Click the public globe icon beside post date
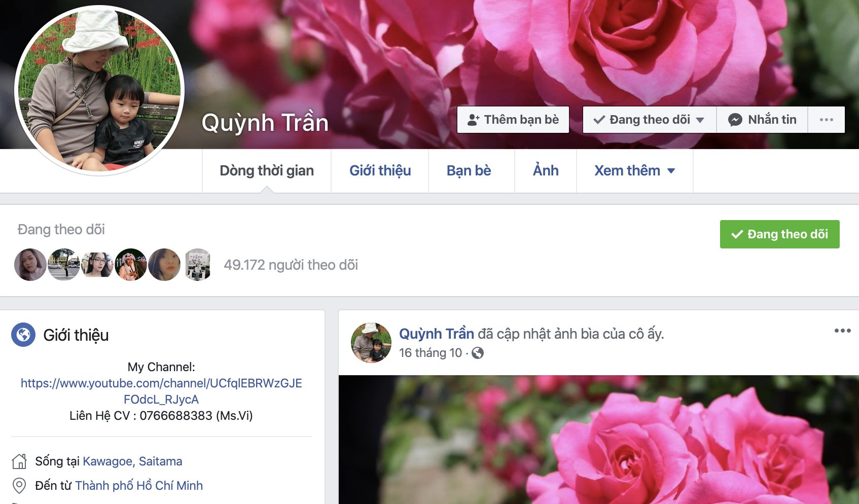859x504 pixels. (x=478, y=353)
